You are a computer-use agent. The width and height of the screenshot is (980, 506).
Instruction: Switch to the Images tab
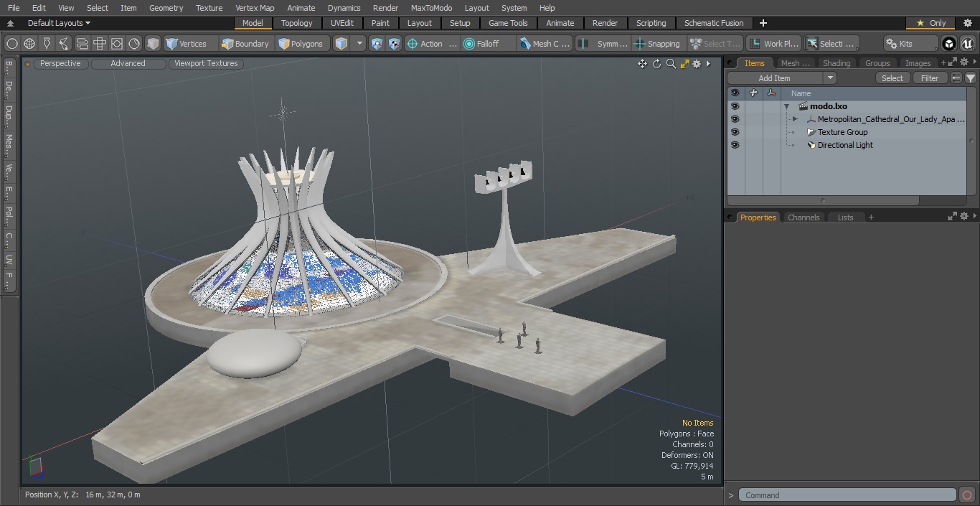pyautogui.click(x=918, y=63)
